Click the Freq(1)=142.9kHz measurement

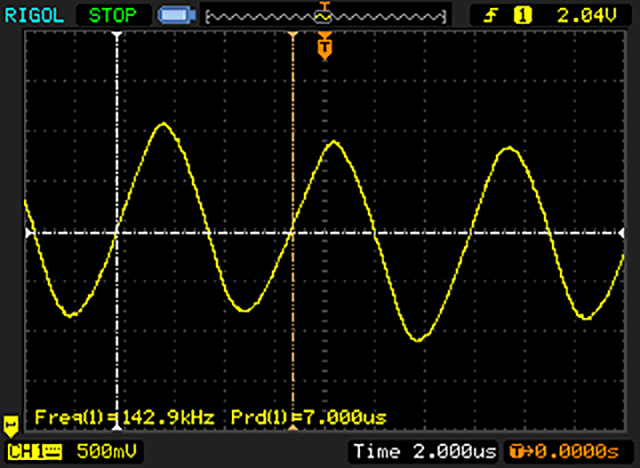point(124,417)
